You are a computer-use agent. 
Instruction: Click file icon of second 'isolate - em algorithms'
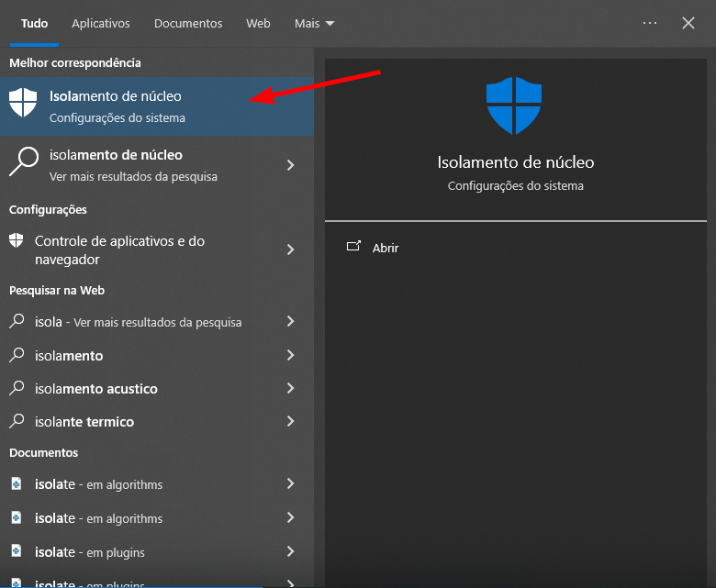pos(17,517)
